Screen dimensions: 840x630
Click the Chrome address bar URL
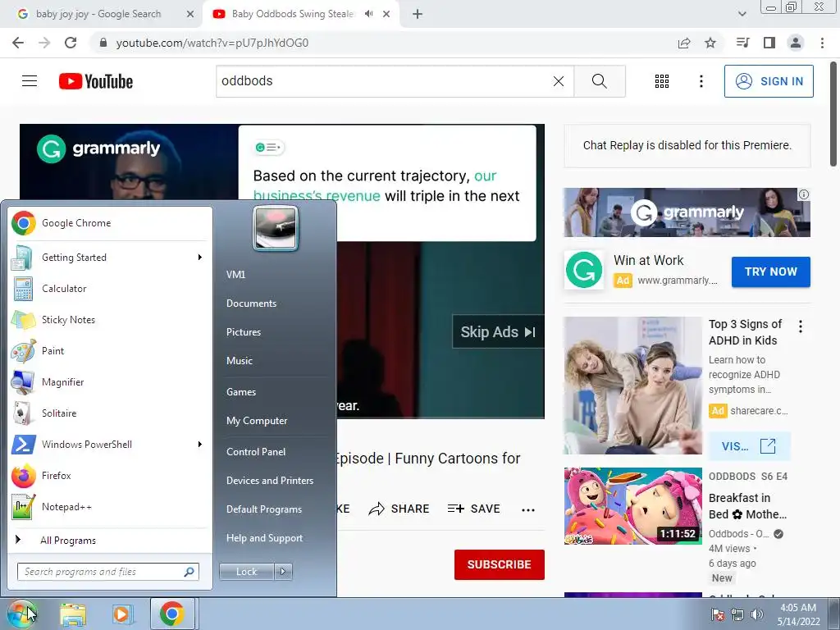pyautogui.click(x=212, y=43)
